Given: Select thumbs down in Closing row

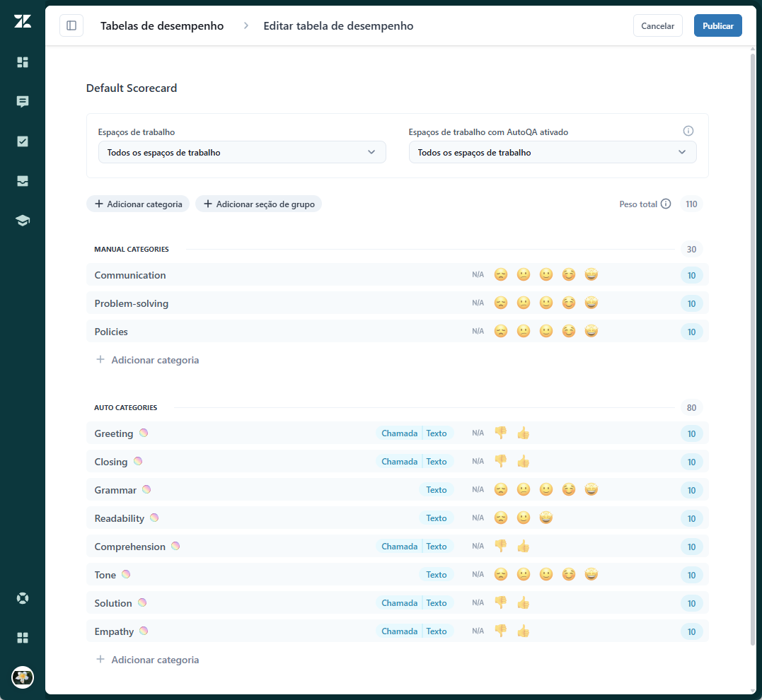Looking at the screenshot, I should point(500,461).
